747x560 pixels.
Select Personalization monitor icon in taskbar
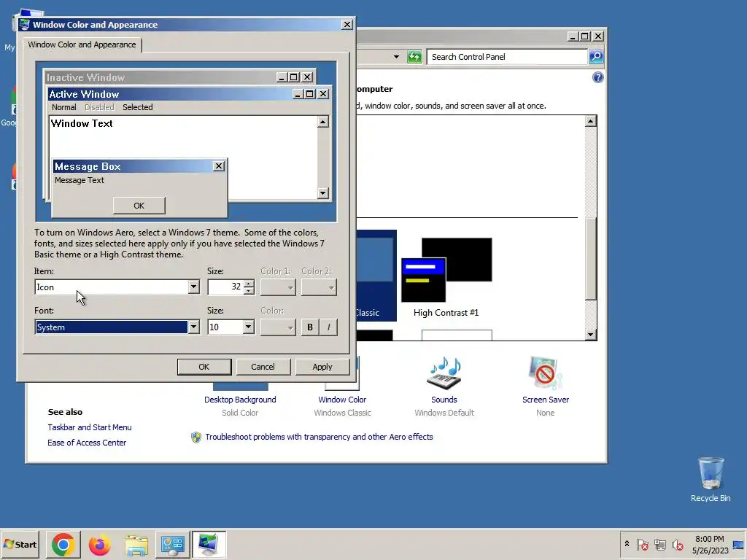(x=209, y=544)
